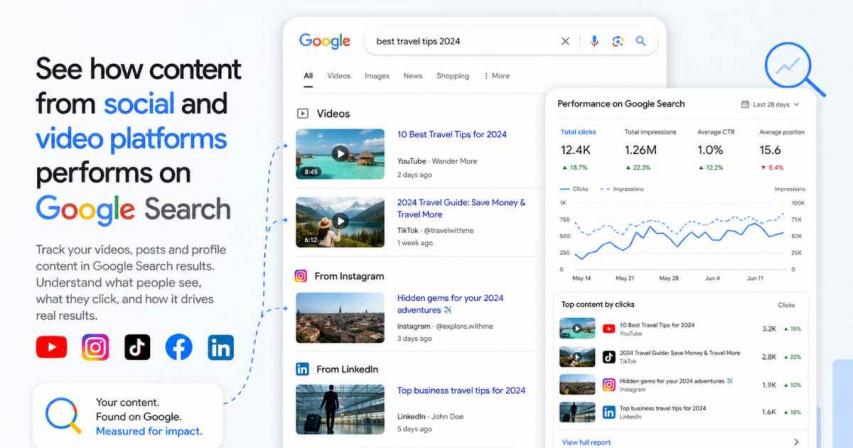Click LinkedIn · John Doe source text
This screenshot has height=448, width=853.
click(430, 416)
